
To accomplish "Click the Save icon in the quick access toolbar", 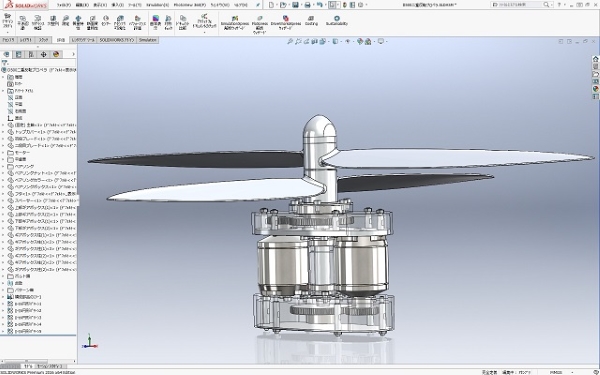I will pos(295,5).
